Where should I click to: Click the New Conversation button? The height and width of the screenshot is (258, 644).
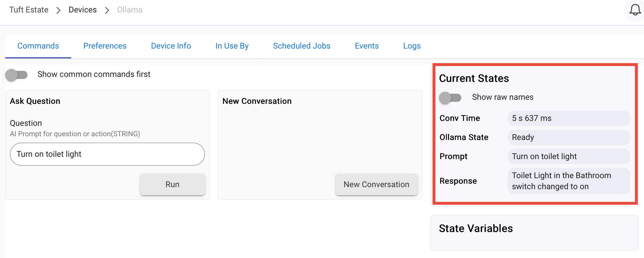(376, 185)
